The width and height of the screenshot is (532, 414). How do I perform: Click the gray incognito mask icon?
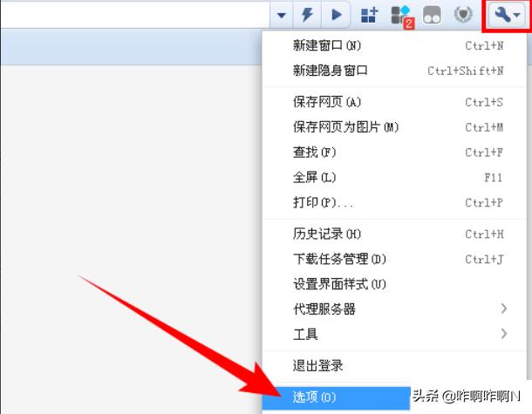coord(433,15)
